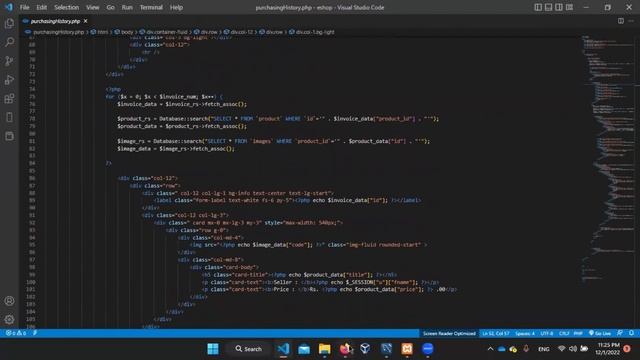Open volume control in system tray
Screen dimensions: 640x360
coord(573,349)
